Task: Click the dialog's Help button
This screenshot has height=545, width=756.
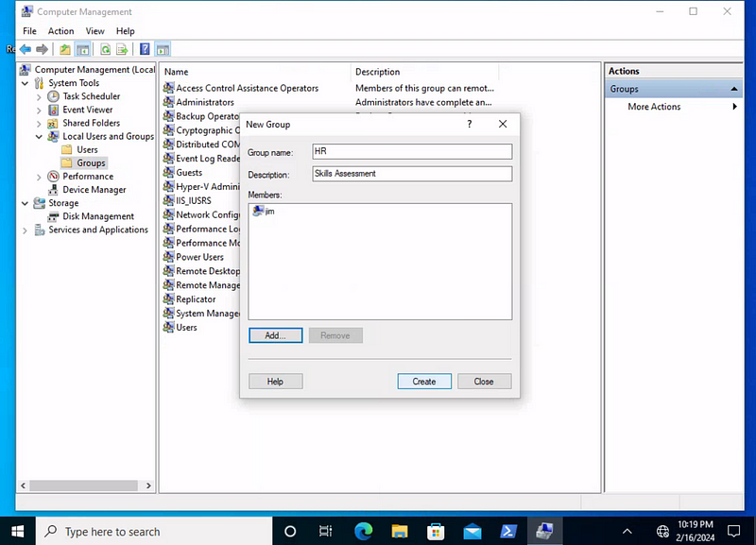Action: [275, 382]
